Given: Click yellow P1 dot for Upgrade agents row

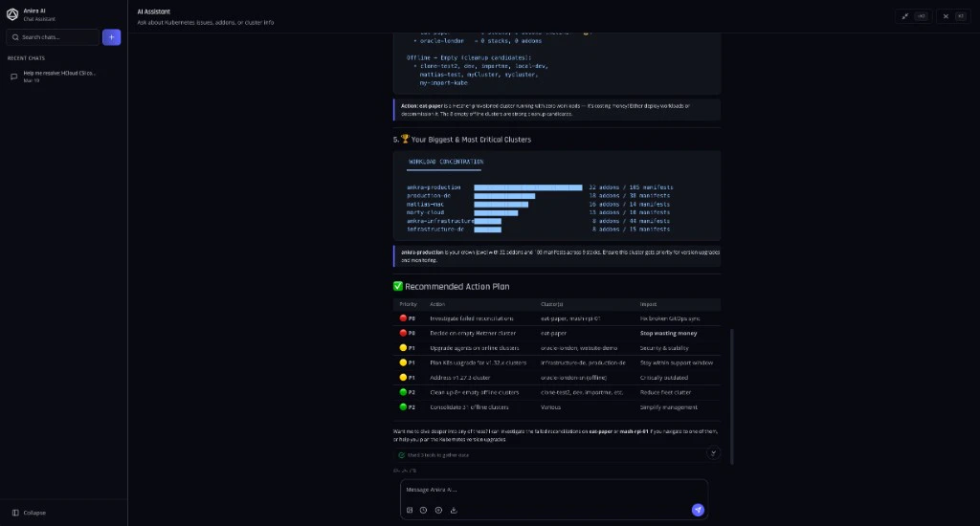Looking at the screenshot, I should pos(403,347).
